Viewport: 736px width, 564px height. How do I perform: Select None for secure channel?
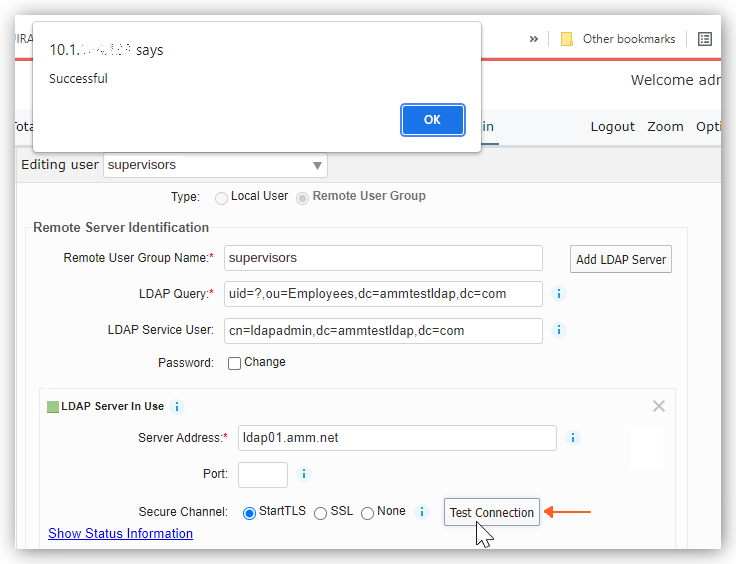368,513
